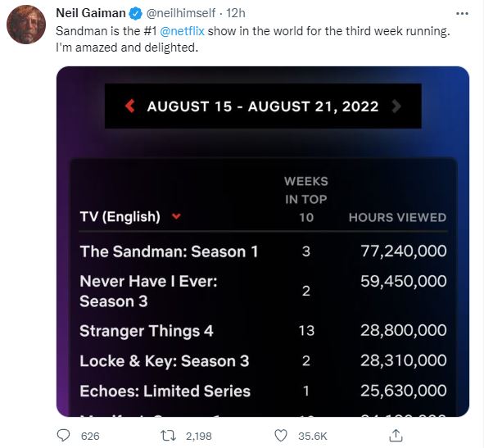Click the 2,198 retweets count
This screenshot has height=448, width=484.
[x=199, y=436]
